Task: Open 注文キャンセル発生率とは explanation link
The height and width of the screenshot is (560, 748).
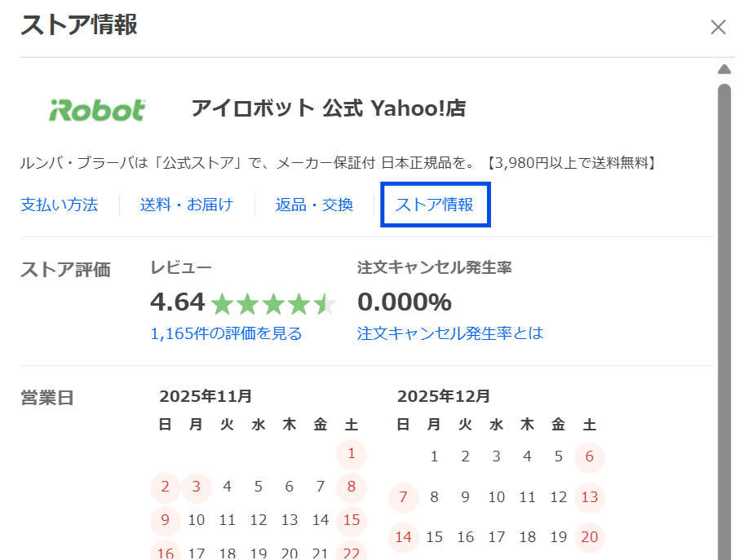Action: [x=449, y=333]
